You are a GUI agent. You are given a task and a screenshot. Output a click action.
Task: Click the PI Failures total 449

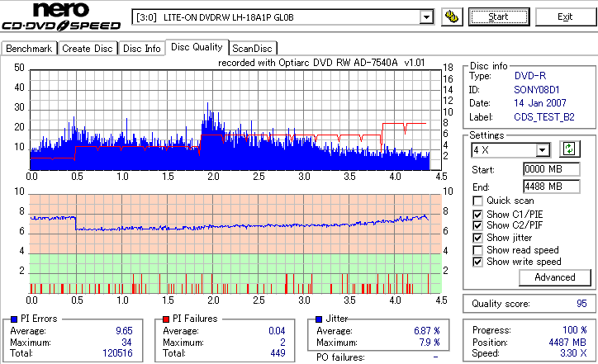pos(278,353)
